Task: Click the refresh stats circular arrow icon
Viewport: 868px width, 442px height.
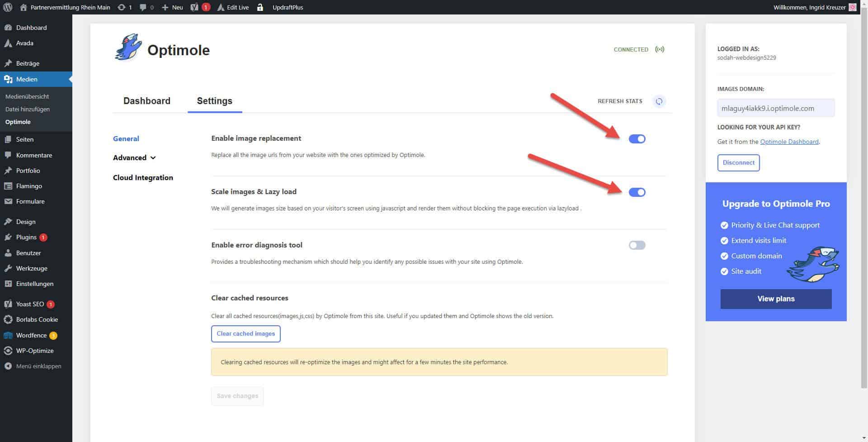Action: (x=659, y=101)
